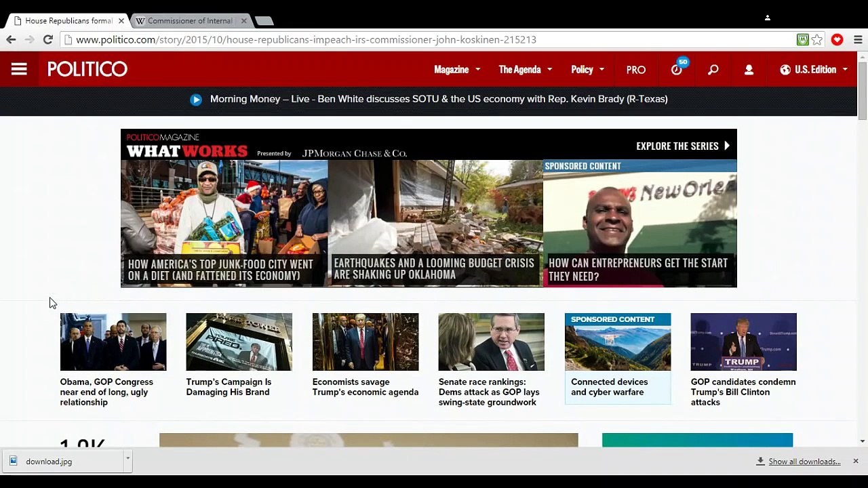Open Economists savage Trump's economic agenda
The image size is (868, 488).
(366, 387)
